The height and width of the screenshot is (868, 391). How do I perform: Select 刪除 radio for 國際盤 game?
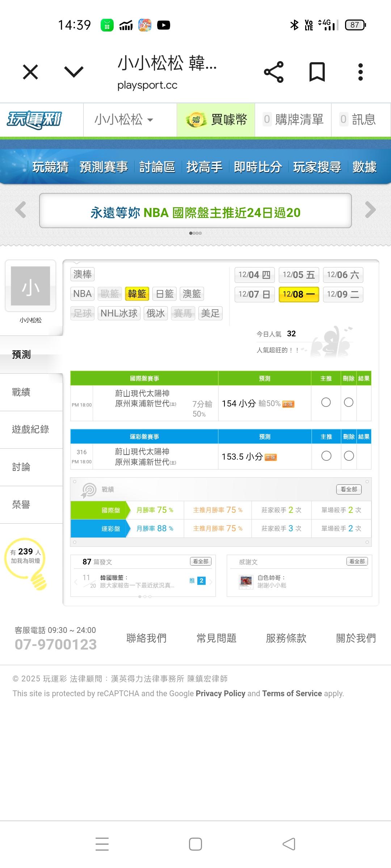[x=349, y=403]
